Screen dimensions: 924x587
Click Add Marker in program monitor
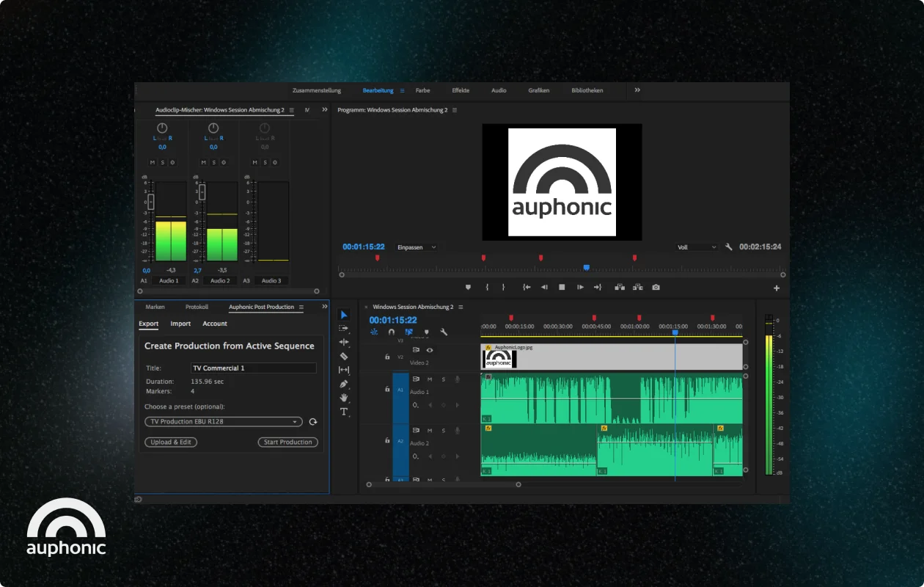pos(469,288)
